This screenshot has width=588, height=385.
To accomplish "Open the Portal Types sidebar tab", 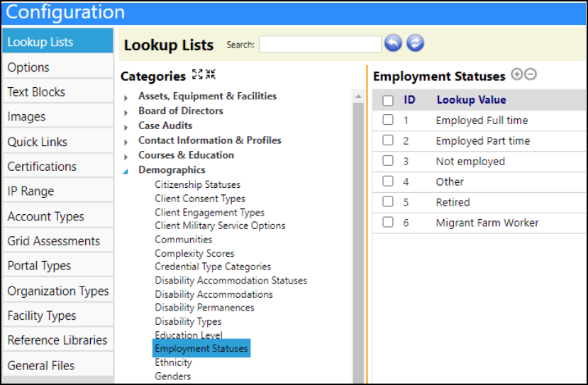I will point(57,265).
